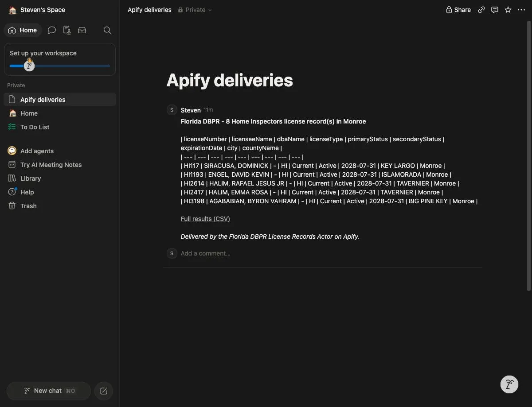Click the Set up your workspace card
This screenshot has height=407, width=532.
(60, 59)
